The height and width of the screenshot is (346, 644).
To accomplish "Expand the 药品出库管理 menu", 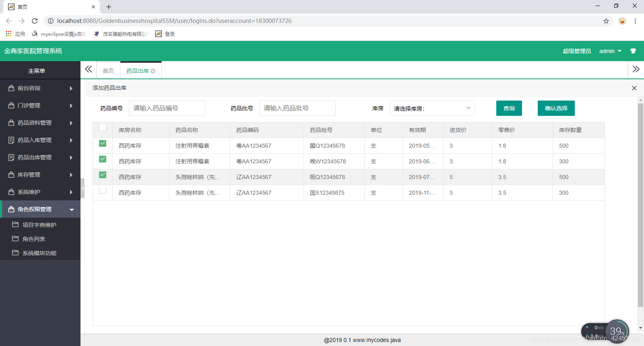I will point(71,157).
